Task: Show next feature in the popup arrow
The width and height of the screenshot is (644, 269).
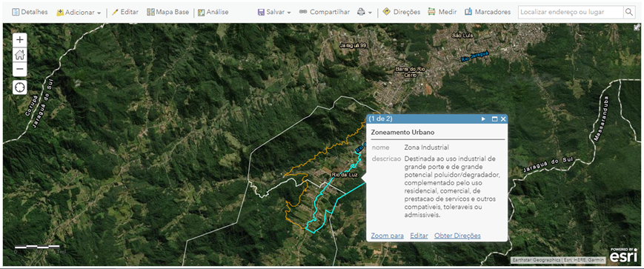Action: [x=483, y=119]
